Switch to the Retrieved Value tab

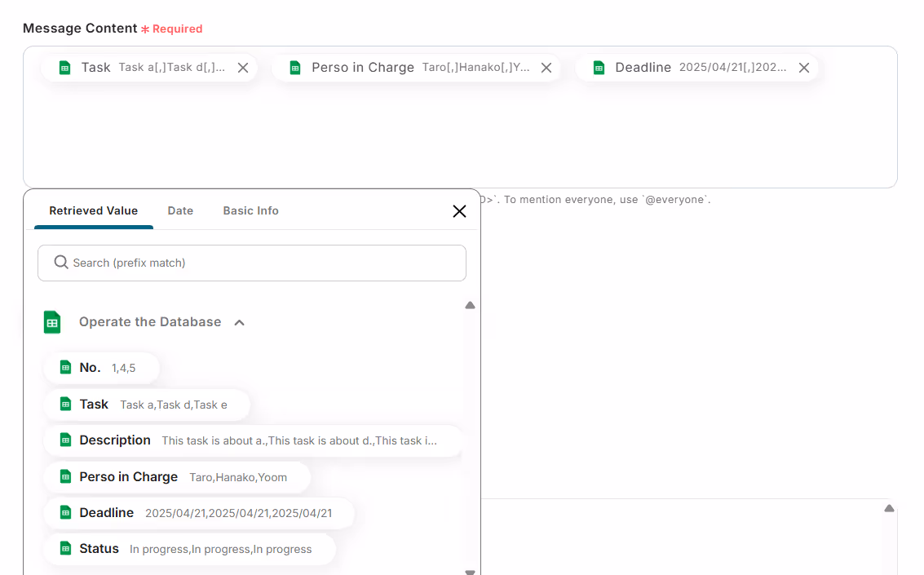(94, 211)
